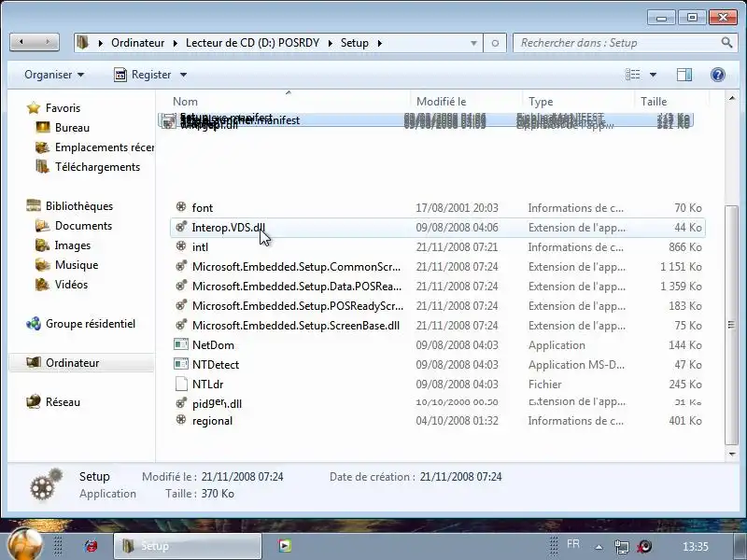Click the change view icon
The width and height of the screenshot is (747, 560).
click(x=633, y=75)
